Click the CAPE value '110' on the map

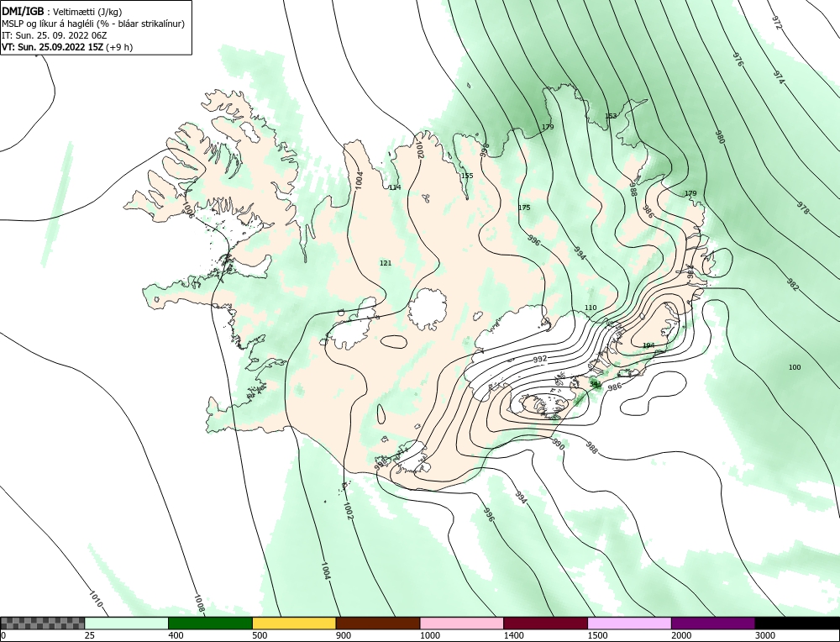[x=591, y=308]
